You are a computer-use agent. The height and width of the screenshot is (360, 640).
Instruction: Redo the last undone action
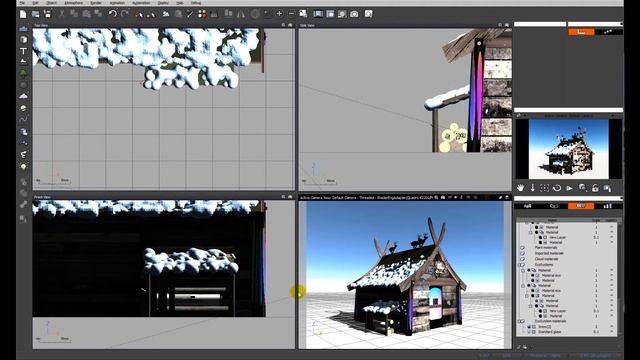[125, 14]
